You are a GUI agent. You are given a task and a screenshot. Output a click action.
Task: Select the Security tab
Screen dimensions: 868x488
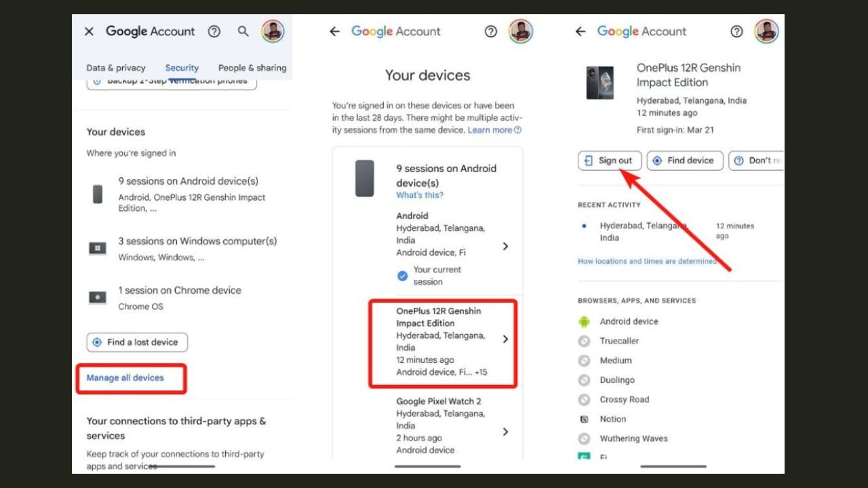click(x=182, y=68)
